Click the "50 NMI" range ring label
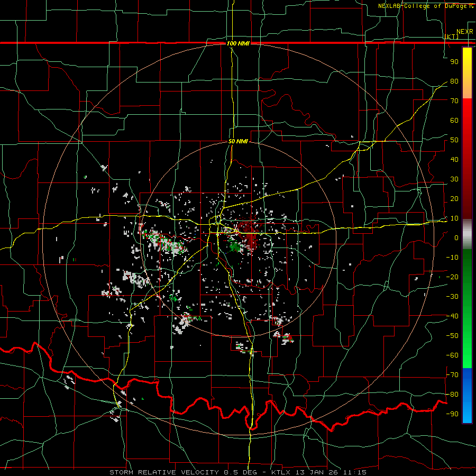Viewport: 476px width, 476px height. point(238,141)
